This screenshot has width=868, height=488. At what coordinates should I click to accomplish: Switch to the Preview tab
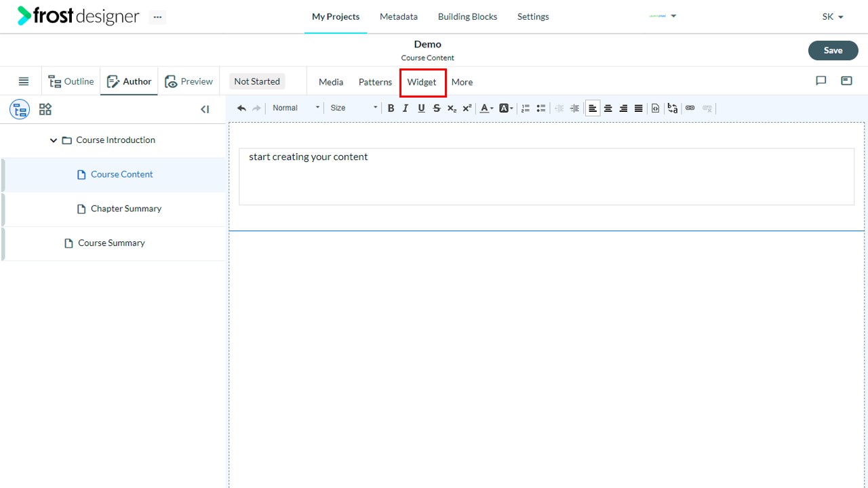[x=189, y=81]
